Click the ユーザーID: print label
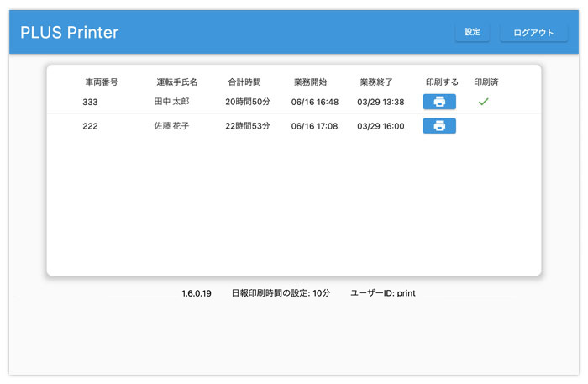This screenshot has height=384, width=588. pyautogui.click(x=383, y=293)
